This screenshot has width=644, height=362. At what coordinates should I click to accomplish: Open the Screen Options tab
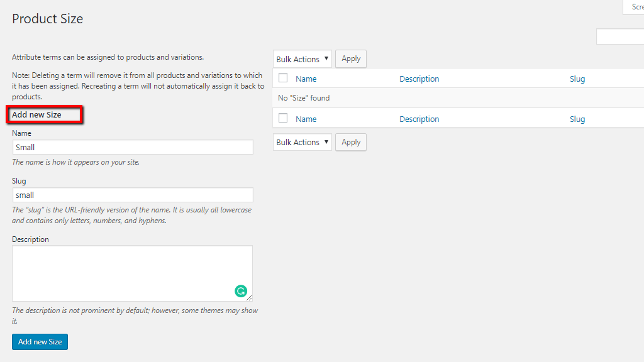pos(634,7)
